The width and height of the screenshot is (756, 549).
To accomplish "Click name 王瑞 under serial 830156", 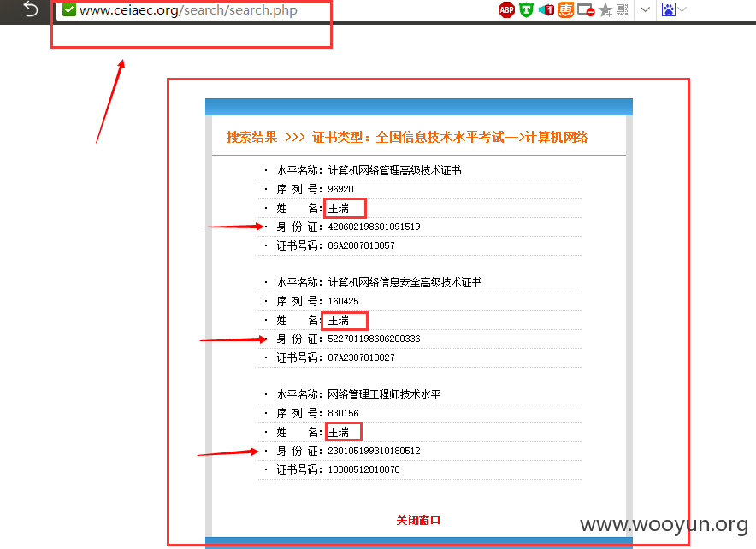I will (x=339, y=433).
